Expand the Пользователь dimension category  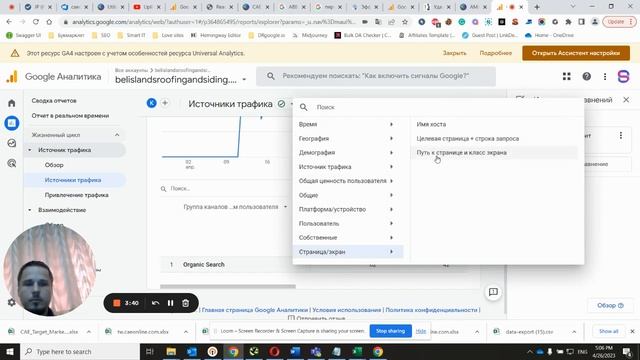348,223
